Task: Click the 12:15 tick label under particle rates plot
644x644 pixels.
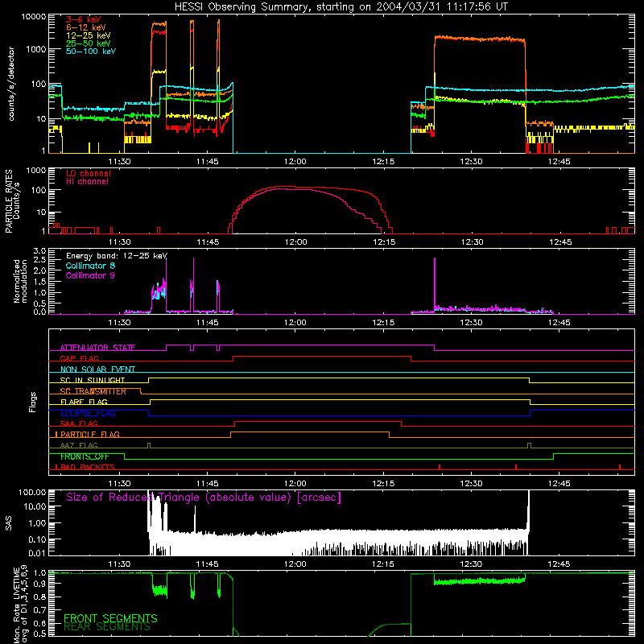Action: [384, 242]
